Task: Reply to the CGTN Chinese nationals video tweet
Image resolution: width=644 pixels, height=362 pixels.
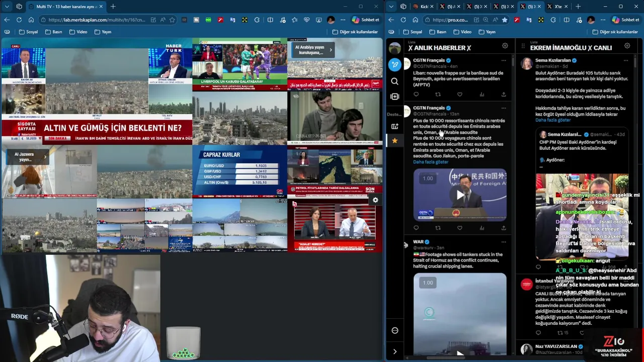Action: click(416, 228)
